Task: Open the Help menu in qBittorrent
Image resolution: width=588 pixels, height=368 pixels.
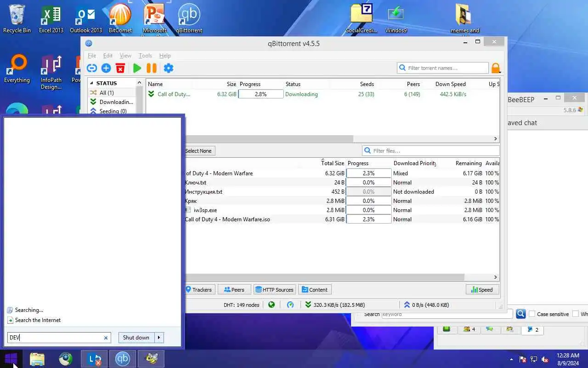Action: pyautogui.click(x=165, y=55)
